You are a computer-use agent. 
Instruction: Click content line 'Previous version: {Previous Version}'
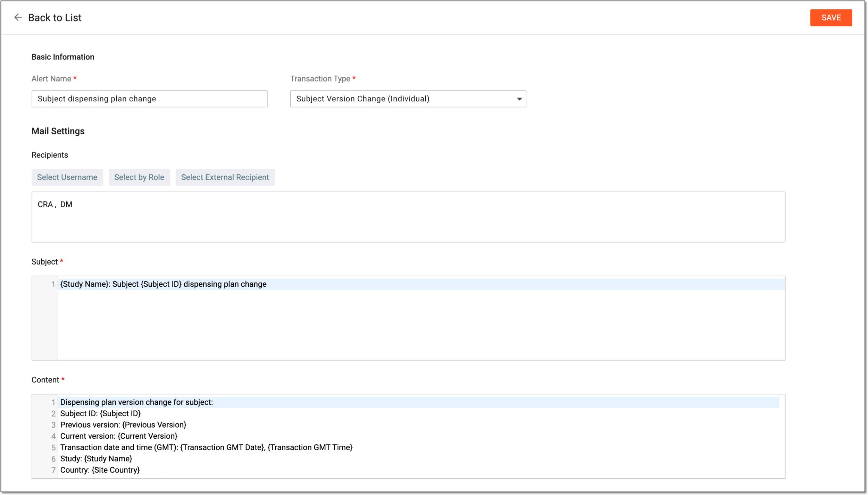click(x=123, y=425)
